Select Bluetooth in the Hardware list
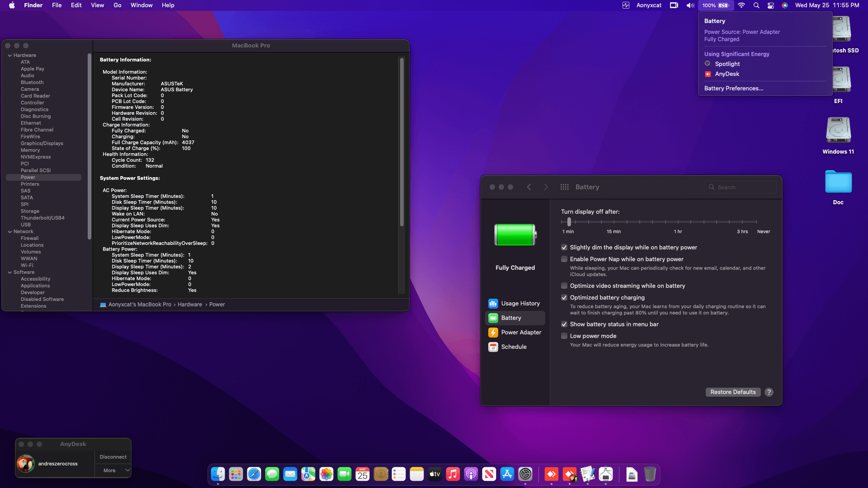The height and width of the screenshot is (488, 868). pyautogui.click(x=32, y=83)
